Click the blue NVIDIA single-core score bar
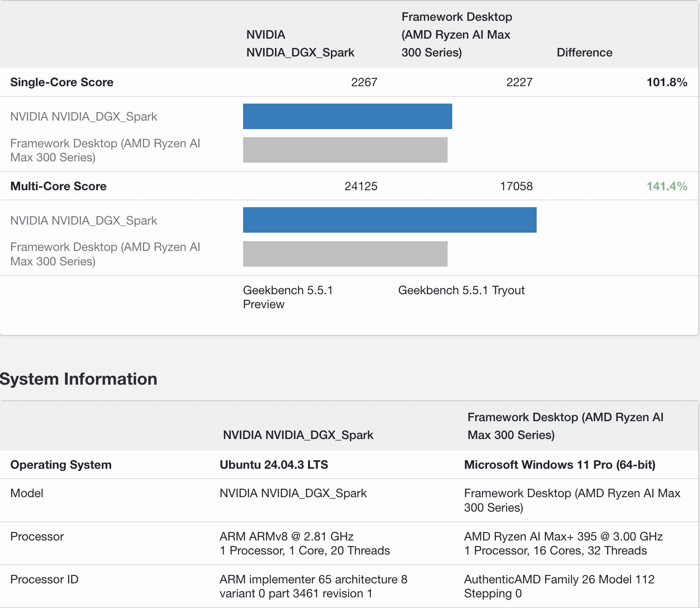 pos(347,116)
